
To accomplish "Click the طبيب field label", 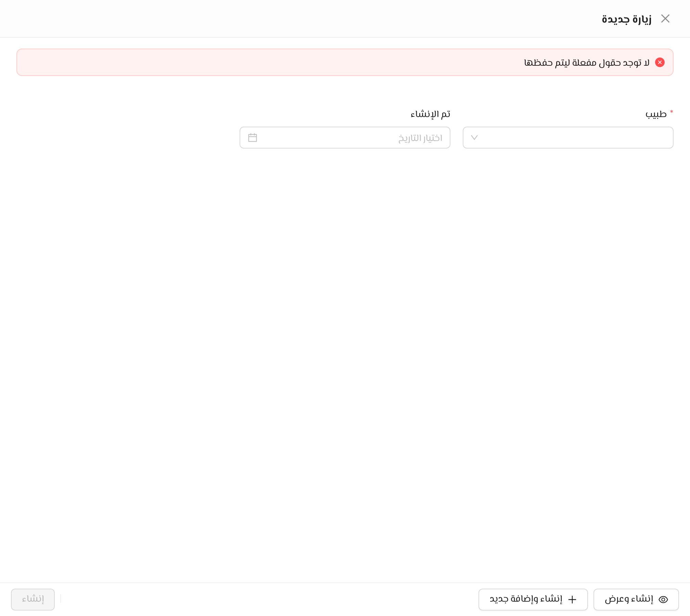I will click(x=656, y=114).
